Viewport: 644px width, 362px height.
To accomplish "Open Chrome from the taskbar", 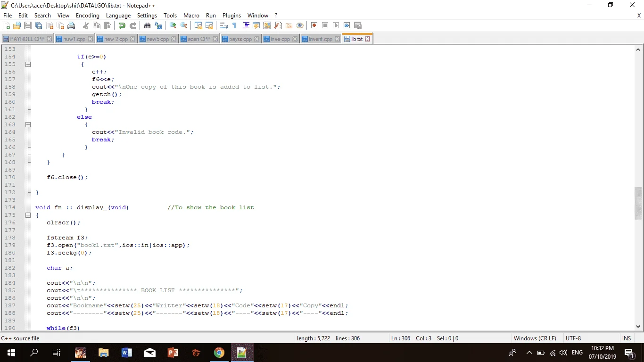I will [219, 353].
